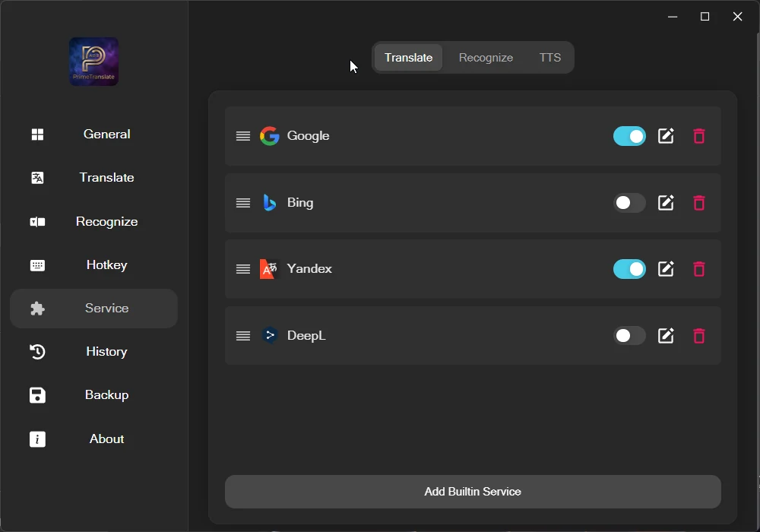The image size is (760, 532).
Task: Open the TTS tab
Action: click(x=550, y=58)
